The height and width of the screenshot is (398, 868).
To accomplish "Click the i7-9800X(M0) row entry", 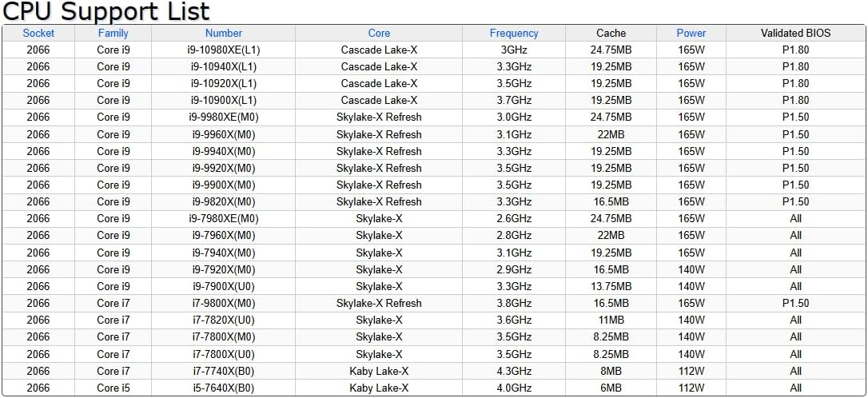I will pyautogui.click(x=224, y=304).
